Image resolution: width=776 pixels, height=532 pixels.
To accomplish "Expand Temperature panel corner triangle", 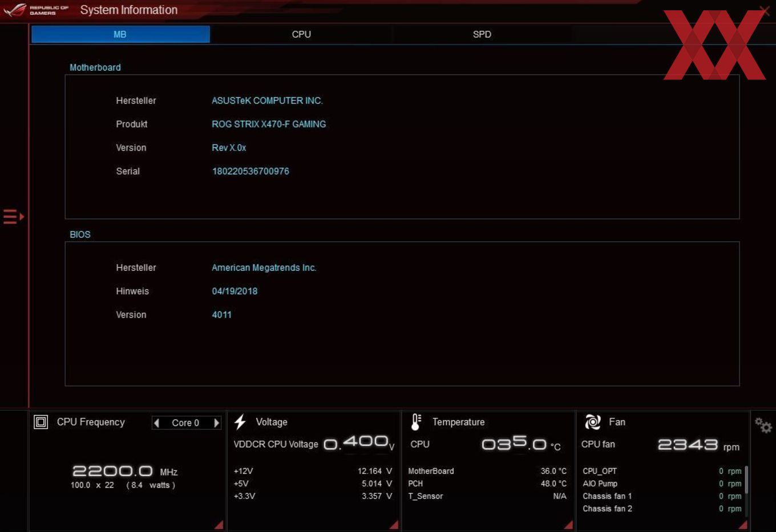I will pyautogui.click(x=568, y=525).
